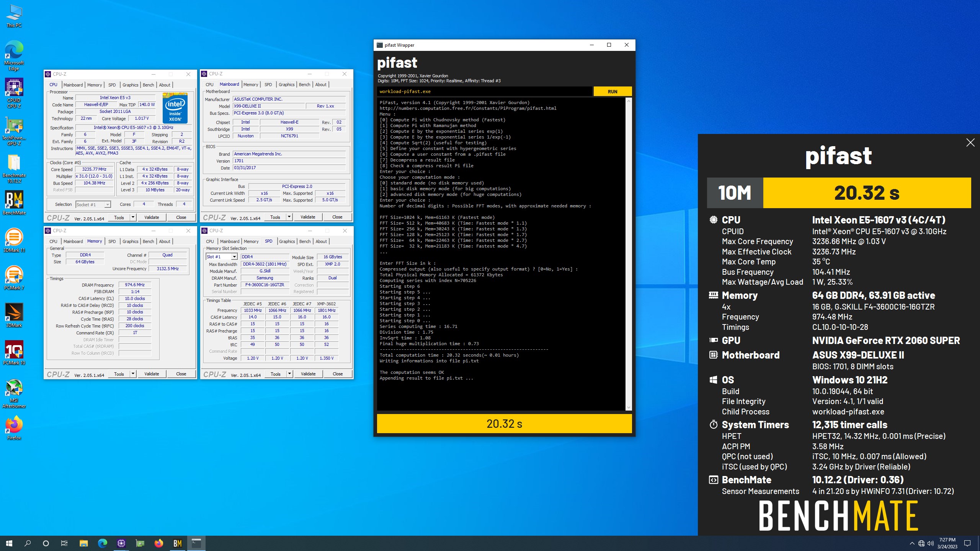Open Cortana circle on taskbar
980x551 pixels.
(x=46, y=543)
